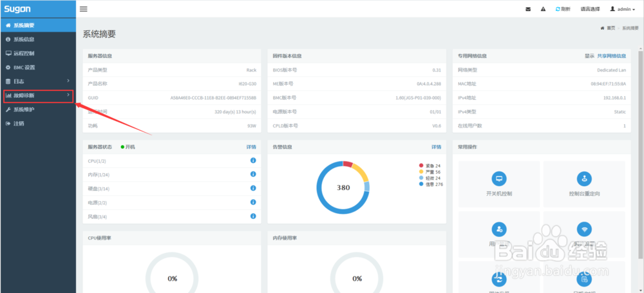Click the 开关机控制 power control icon
644x293 pixels.
499,179
